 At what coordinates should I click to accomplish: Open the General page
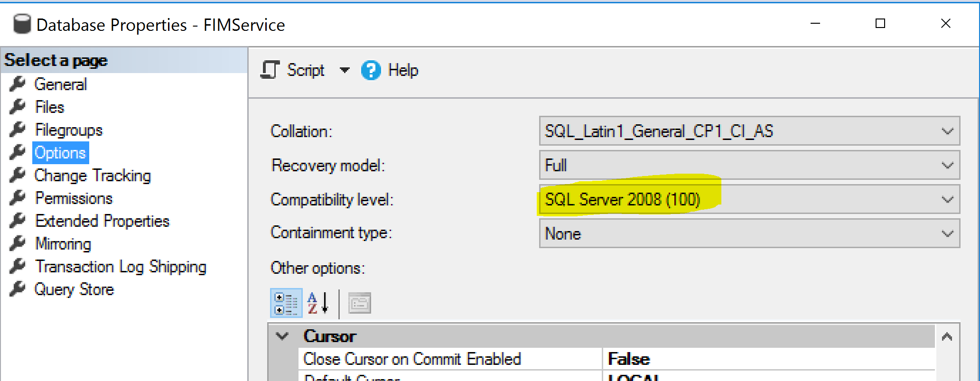61,84
